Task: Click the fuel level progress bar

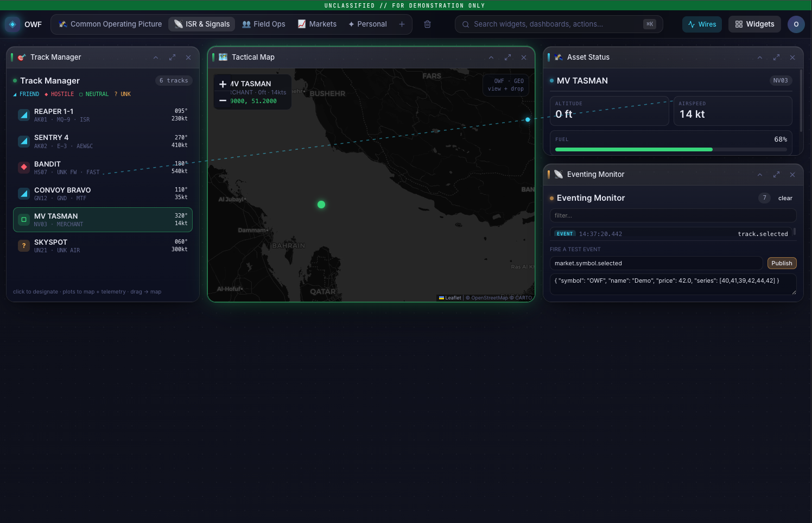Action: 671,149
